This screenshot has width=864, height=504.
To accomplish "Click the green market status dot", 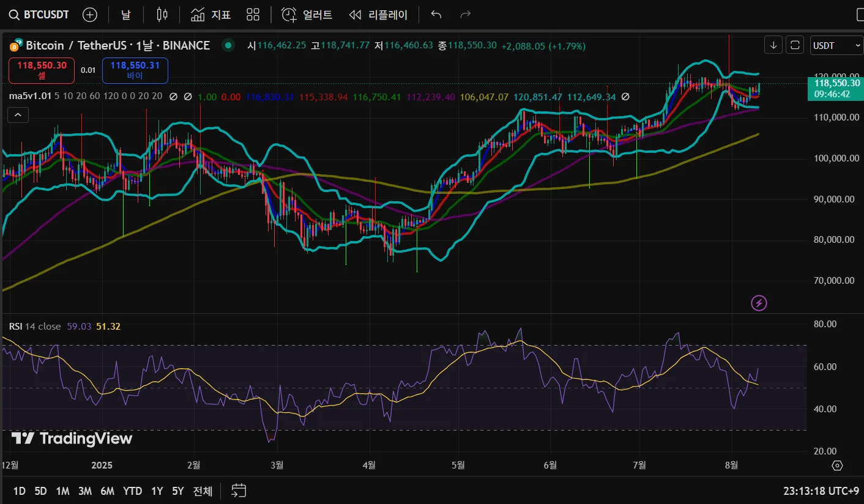I will pos(228,45).
